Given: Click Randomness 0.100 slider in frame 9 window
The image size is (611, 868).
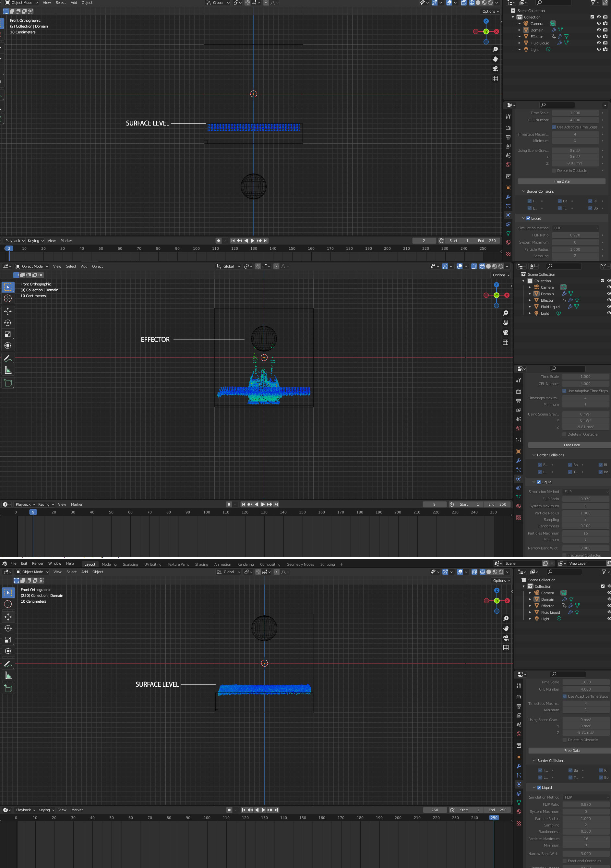Looking at the screenshot, I should 586,526.
